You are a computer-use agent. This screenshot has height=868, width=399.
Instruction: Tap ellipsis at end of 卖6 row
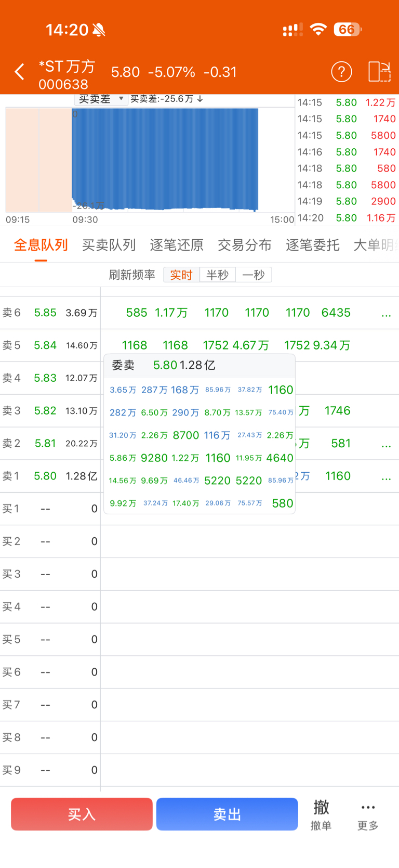386,314
